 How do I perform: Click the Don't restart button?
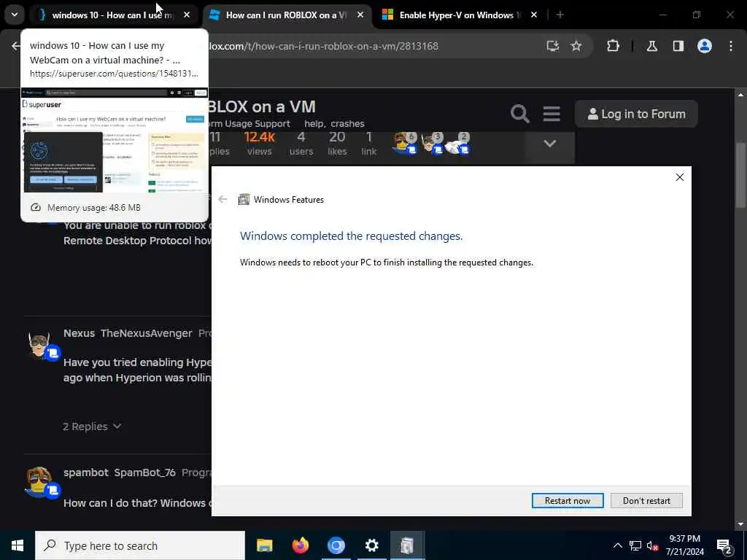click(646, 500)
